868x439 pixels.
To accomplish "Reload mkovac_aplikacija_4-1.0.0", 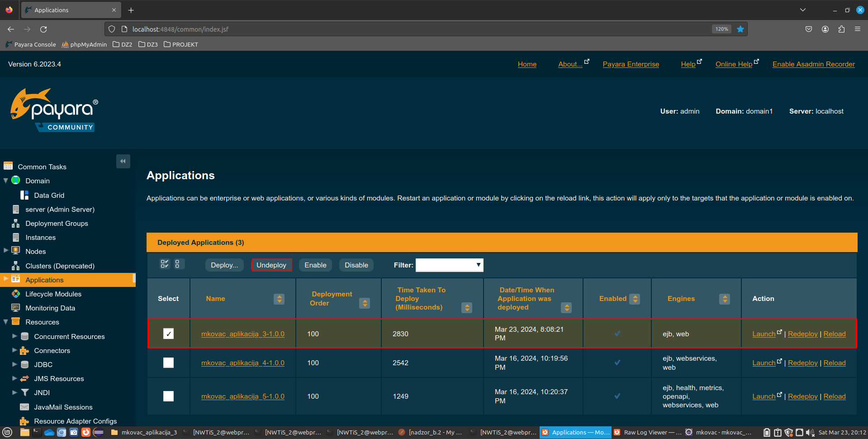I will (835, 363).
